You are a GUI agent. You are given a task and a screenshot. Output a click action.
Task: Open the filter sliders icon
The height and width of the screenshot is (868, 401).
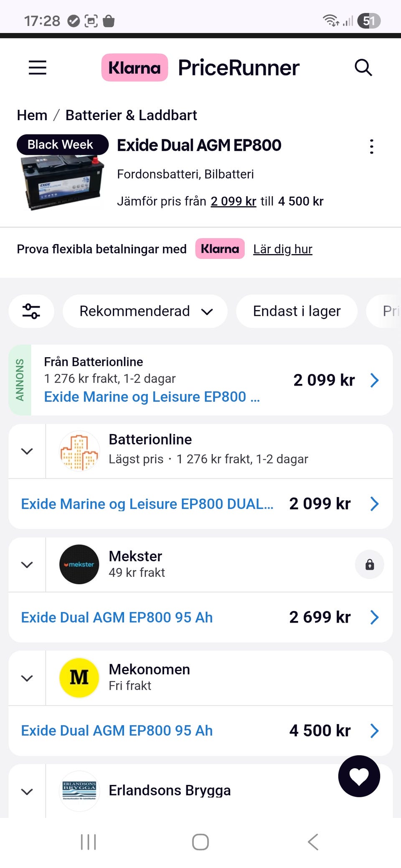coord(31,311)
